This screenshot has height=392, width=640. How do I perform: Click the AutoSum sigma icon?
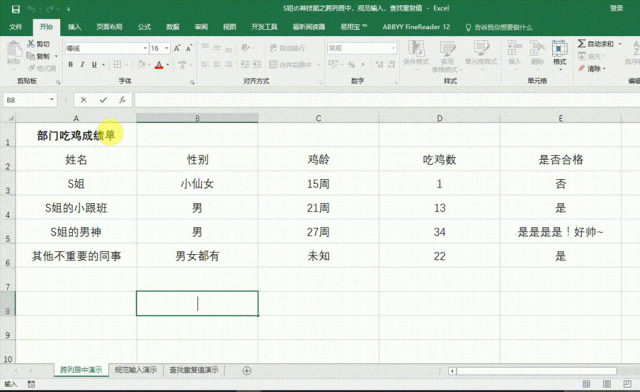pyautogui.click(x=581, y=43)
